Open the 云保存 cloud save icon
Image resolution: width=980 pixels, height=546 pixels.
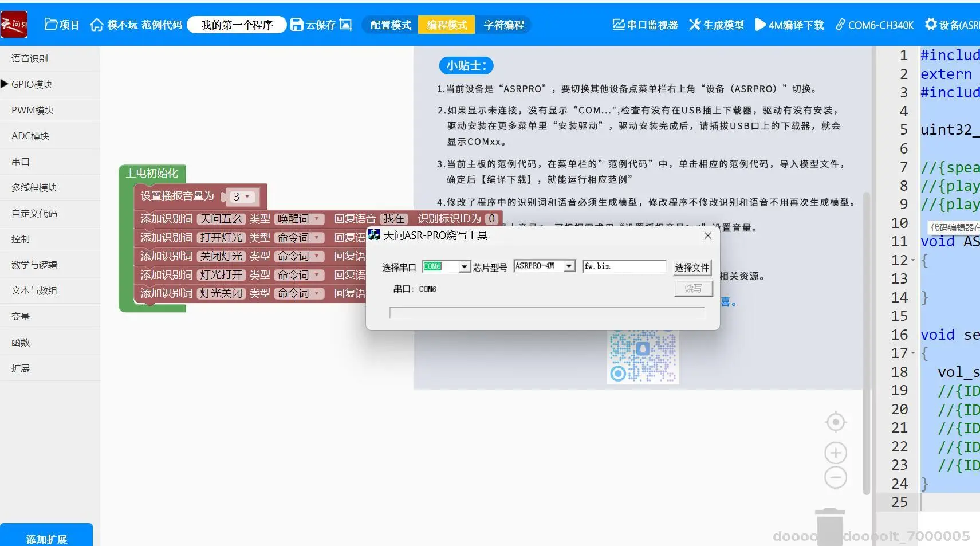[297, 24]
